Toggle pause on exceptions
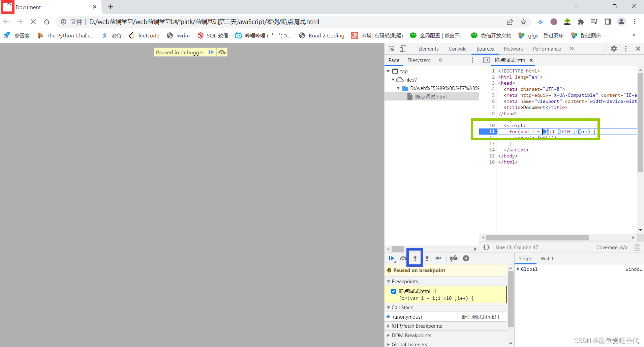This screenshot has height=347, width=644. coord(466,258)
